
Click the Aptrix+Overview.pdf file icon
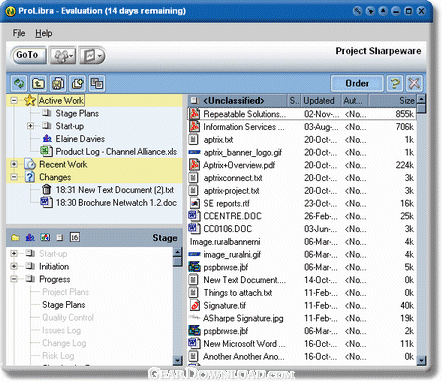coord(194,165)
